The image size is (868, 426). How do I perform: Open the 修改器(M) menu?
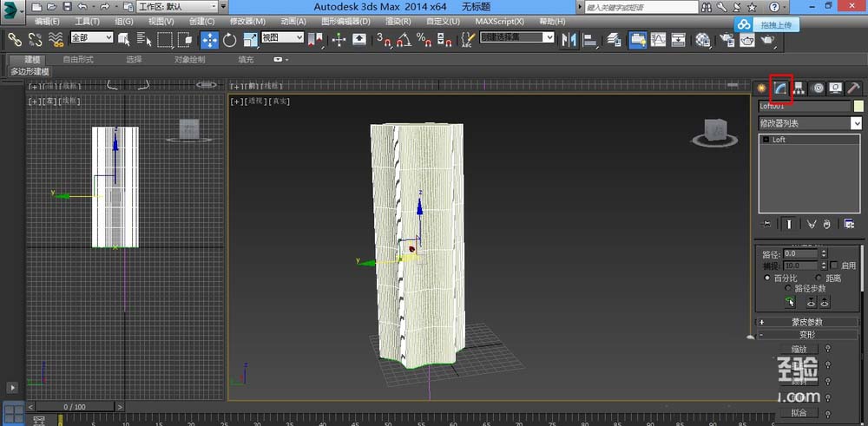click(x=247, y=20)
